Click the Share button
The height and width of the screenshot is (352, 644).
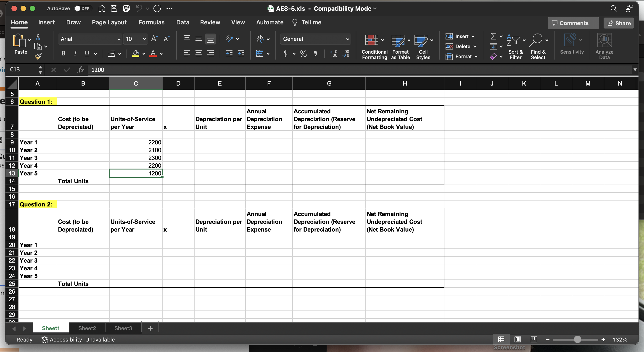tap(618, 23)
